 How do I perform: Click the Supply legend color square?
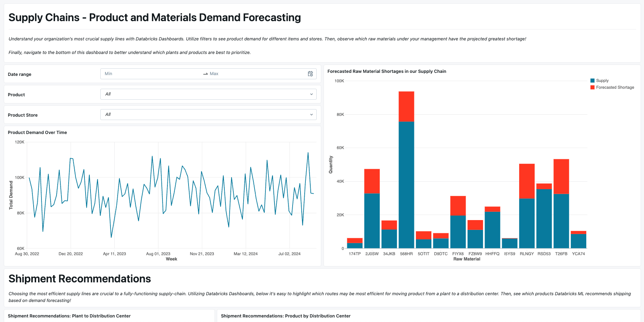click(x=592, y=80)
